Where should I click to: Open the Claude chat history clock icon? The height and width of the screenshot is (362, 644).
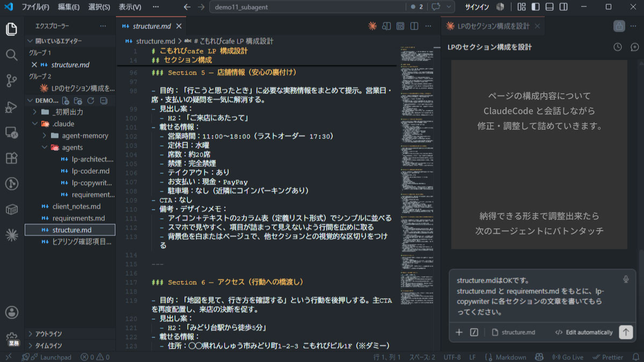point(618,47)
